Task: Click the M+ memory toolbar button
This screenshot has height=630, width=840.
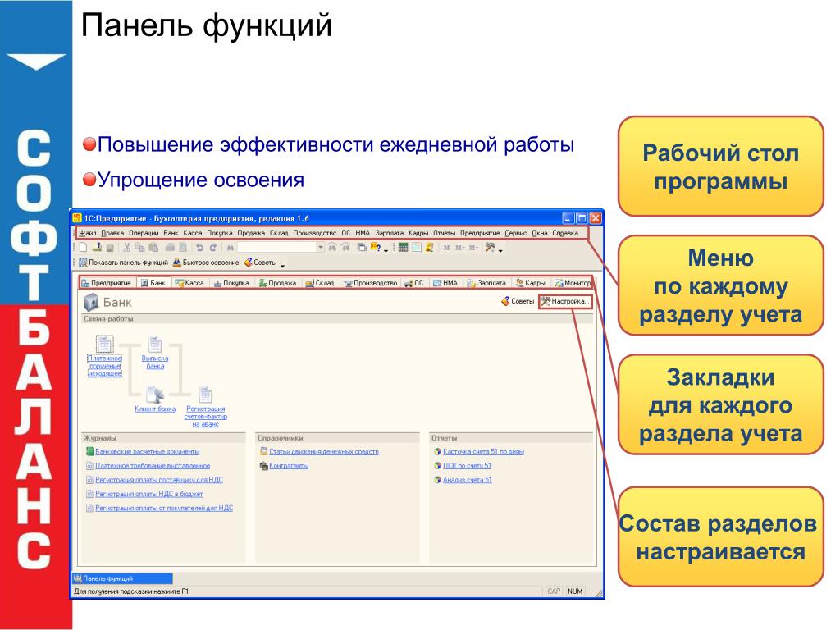Action: (460, 248)
